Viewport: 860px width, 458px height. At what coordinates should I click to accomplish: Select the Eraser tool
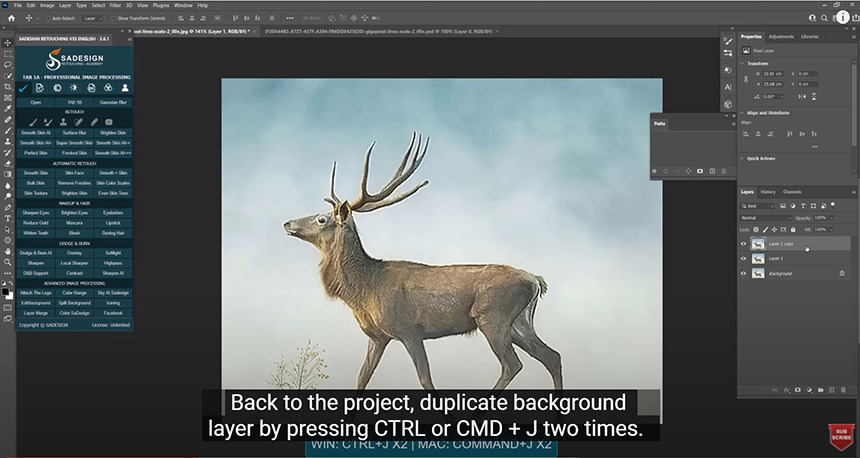(x=8, y=163)
